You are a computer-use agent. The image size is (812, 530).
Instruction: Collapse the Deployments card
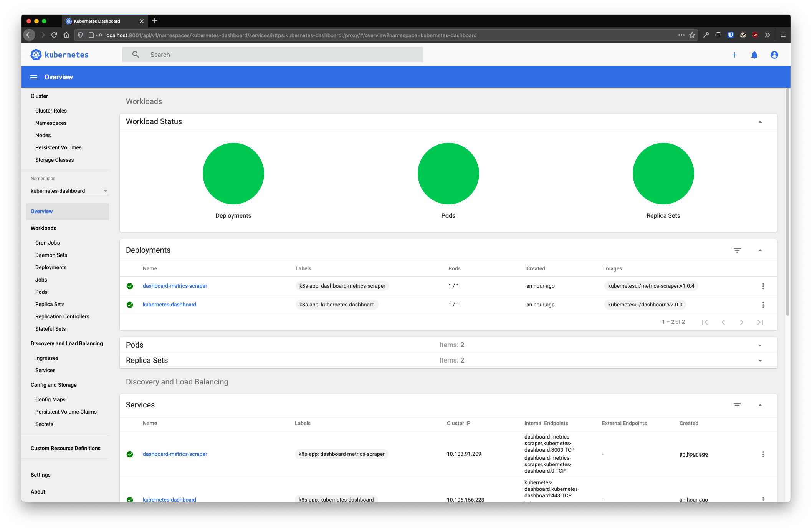[760, 250]
